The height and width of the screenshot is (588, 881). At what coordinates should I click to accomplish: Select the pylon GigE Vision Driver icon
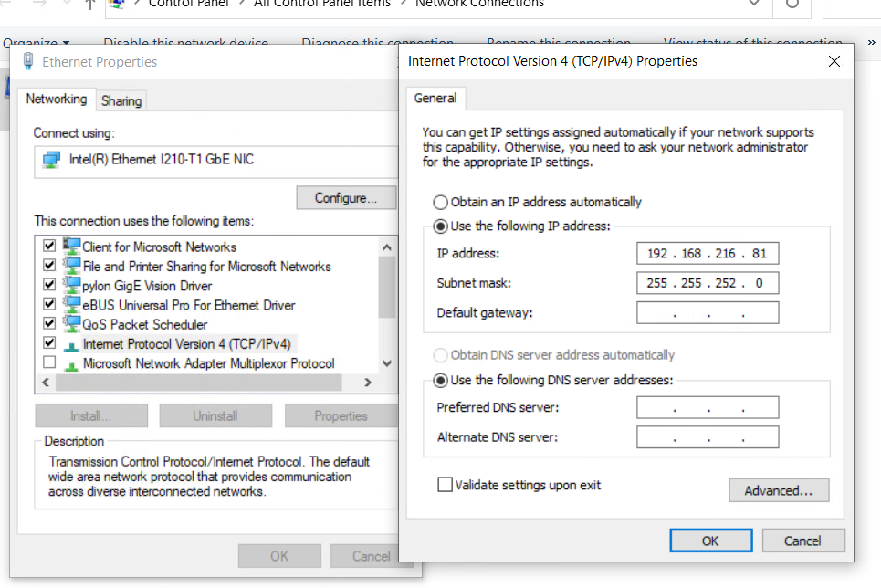(x=71, y=285)
